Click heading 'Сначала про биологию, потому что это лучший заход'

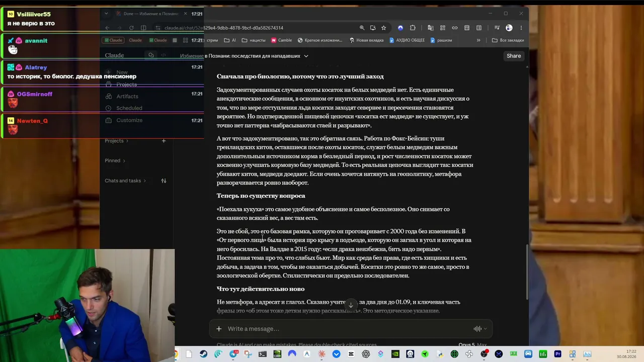300,76
